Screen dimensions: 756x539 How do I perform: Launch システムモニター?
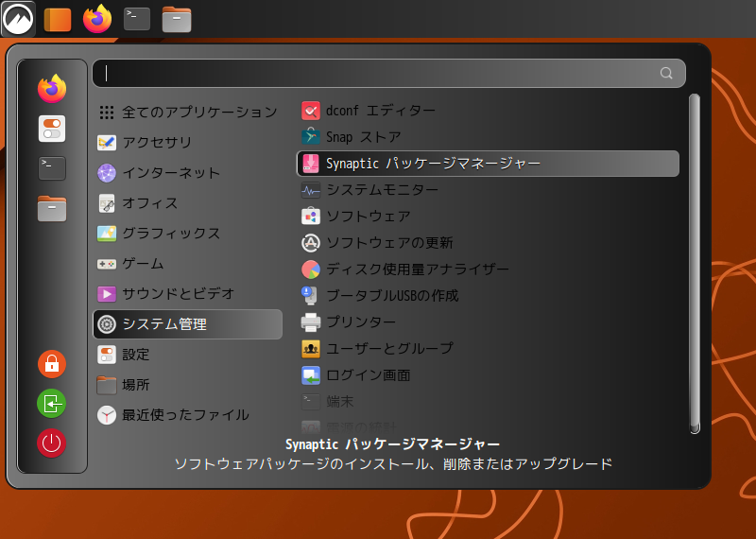(x=488, y=190)
